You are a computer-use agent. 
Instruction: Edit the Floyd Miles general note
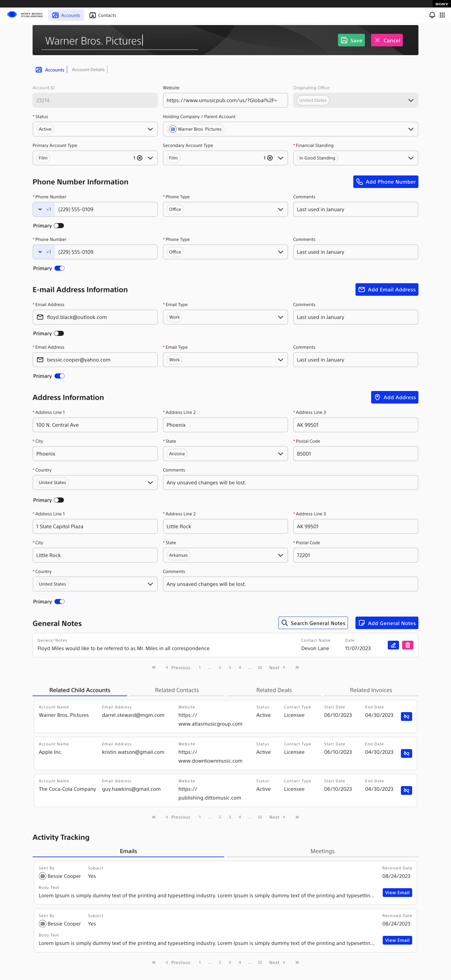pos(393,645)
